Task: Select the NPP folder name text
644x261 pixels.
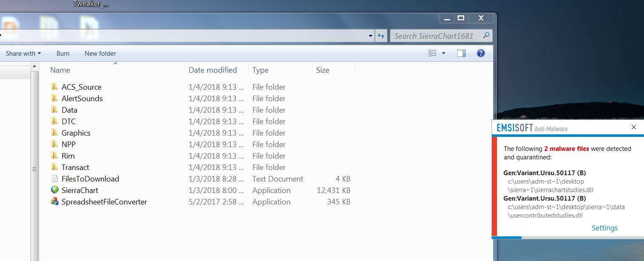Action: [x=68, y=144]
